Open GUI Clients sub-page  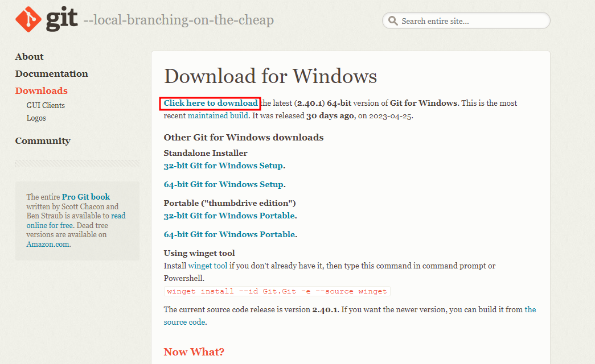click(46, 105)
